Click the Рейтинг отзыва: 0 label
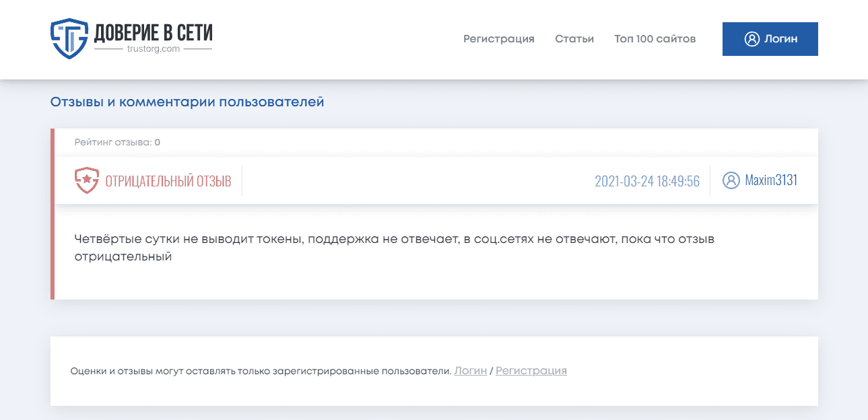The height and width of the screenshot is (420, 868). pos(117,142)
